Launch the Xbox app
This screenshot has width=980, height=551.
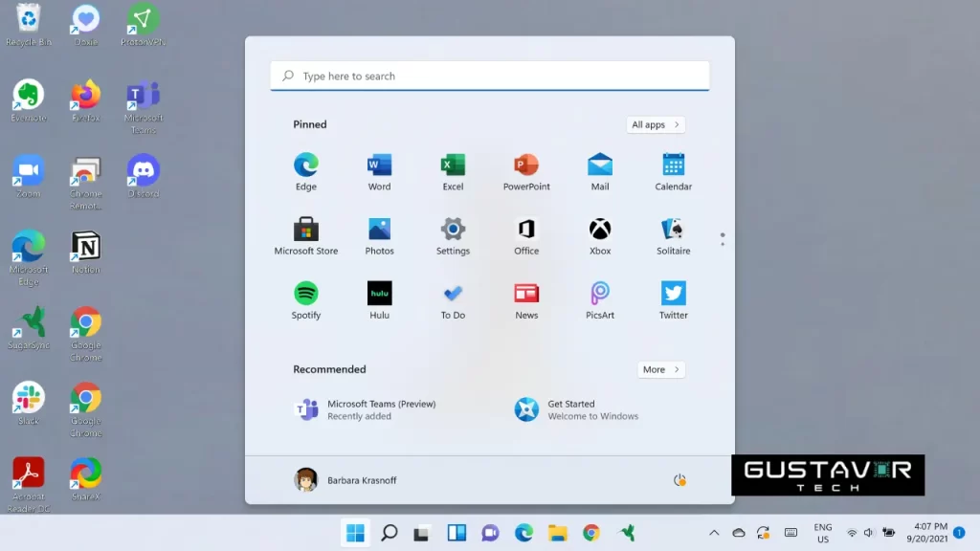(599, 236)
